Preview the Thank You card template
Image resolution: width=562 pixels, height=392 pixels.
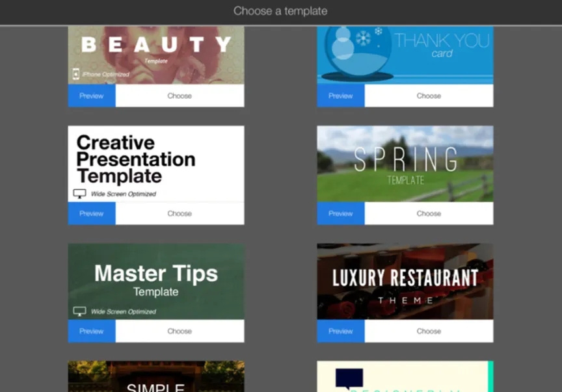(x=341, y=96)
